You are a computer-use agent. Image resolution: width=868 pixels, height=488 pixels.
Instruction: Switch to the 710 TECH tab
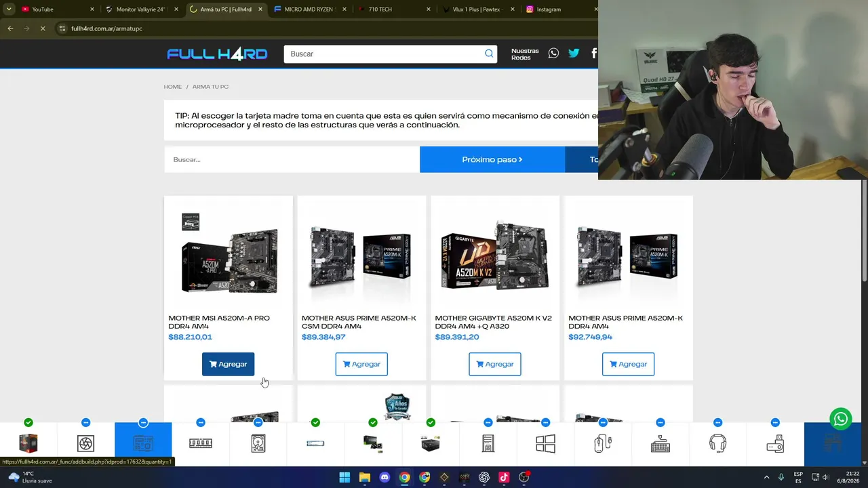(x=393, y=9)
